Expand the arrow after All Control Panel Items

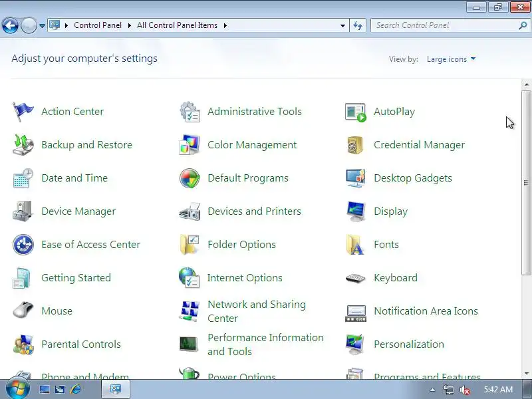tap(225, 25)
